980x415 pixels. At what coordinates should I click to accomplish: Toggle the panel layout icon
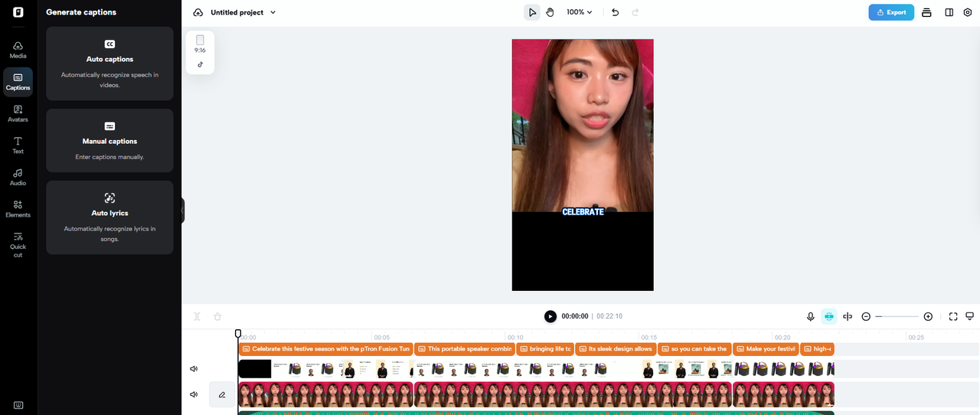[x=949, y=12]
